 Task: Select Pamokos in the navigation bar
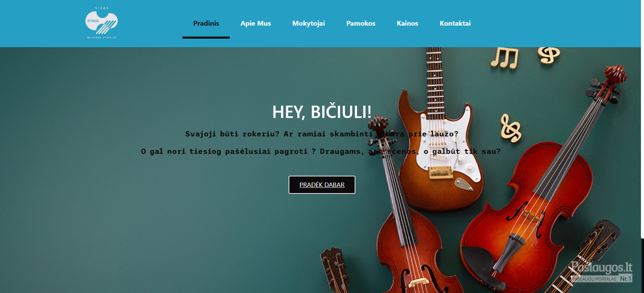pos(361,23)
